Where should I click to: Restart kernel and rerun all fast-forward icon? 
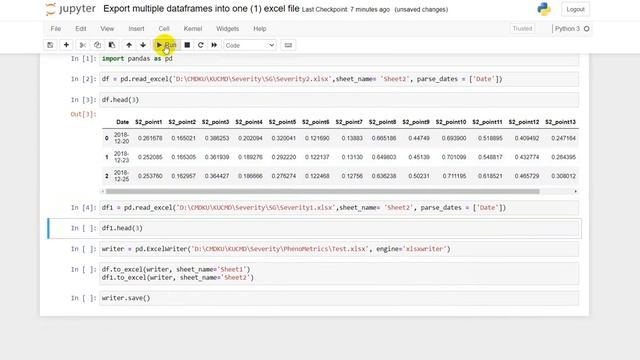[214, 45]
